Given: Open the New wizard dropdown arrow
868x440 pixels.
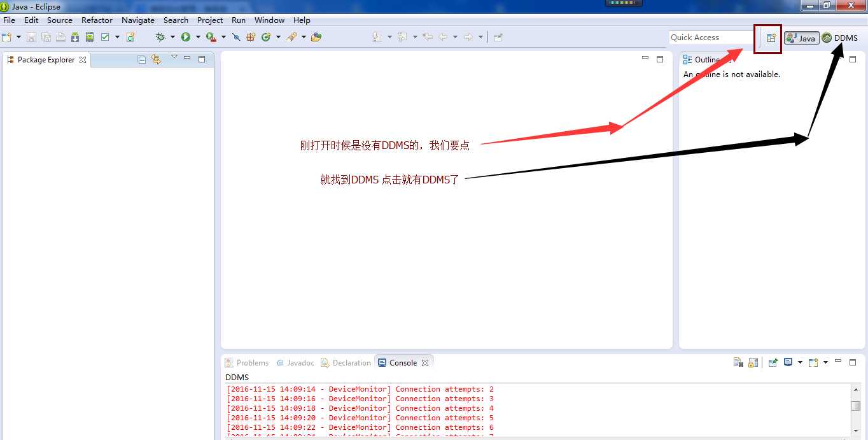Looking at the screenshot, I should 18,37.
